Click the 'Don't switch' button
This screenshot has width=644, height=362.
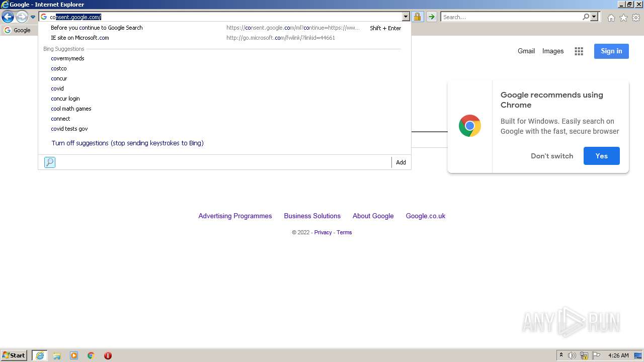(552, 156)
